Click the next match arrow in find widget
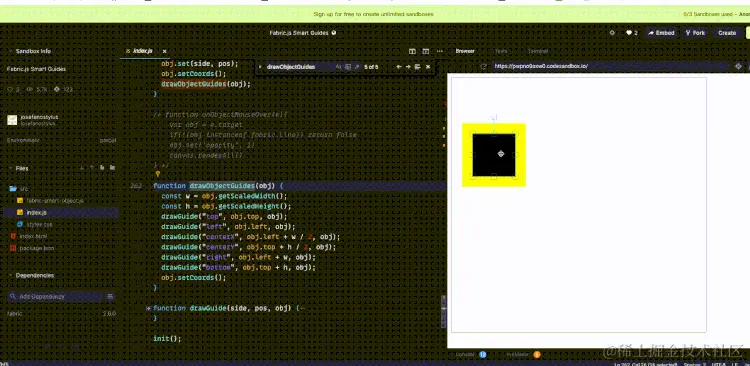The width and height of the screenshot is (750, 366). 408,67
